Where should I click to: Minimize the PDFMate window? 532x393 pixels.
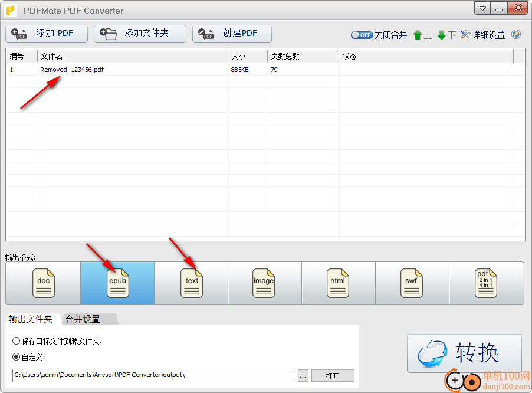499,8
